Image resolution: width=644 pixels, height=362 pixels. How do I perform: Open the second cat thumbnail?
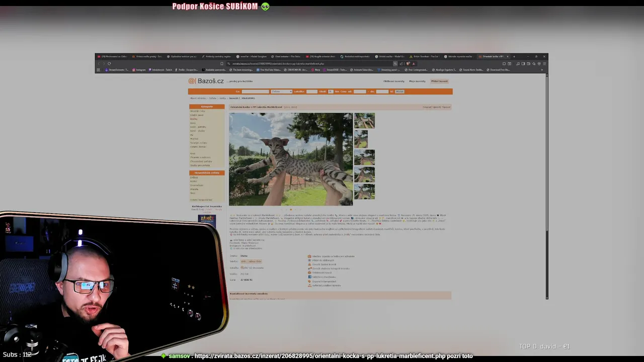click(x=361, y=139)
